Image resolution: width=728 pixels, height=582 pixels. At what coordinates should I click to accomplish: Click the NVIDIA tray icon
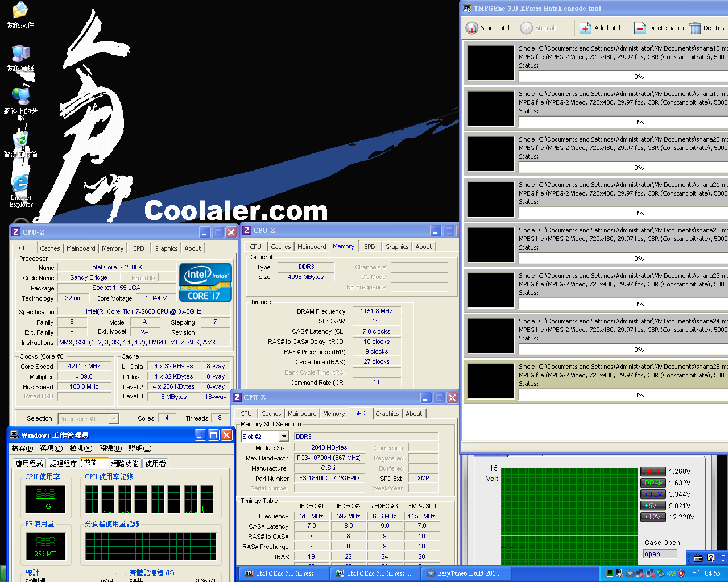pos(671,573)
